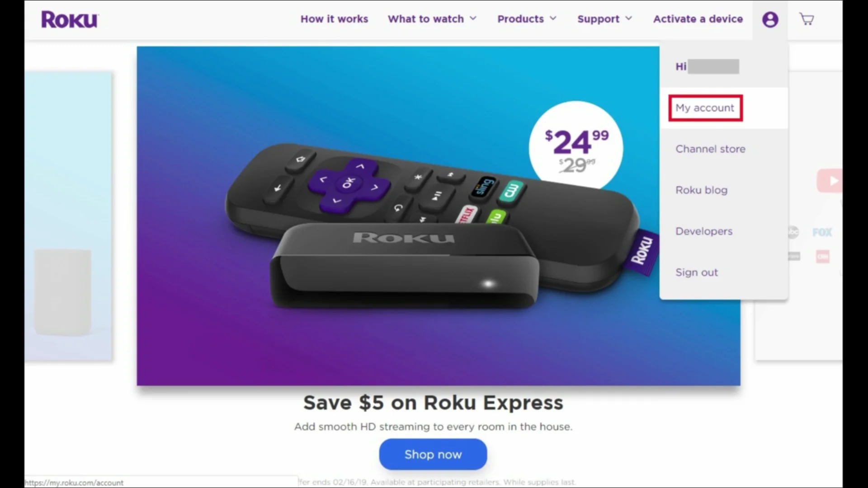Go to Developers from account menu
This screenshot has height=488, width=868.
[x=704, y=231]
